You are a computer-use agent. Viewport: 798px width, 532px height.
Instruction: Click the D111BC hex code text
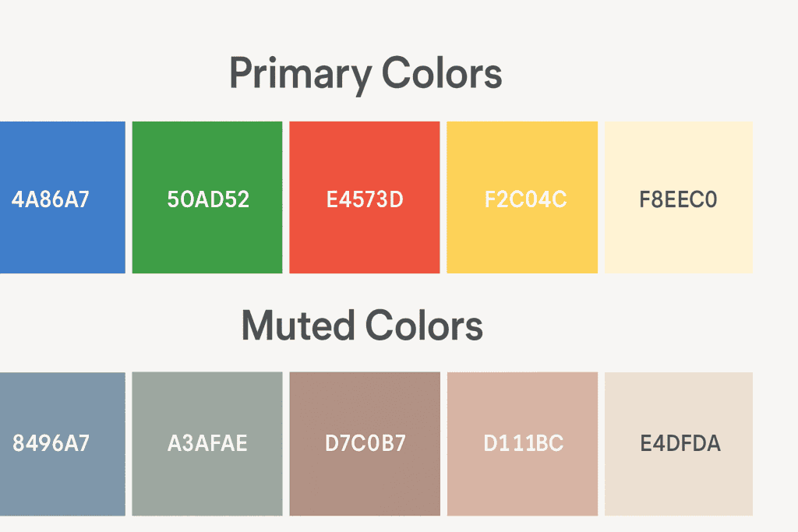523,443
